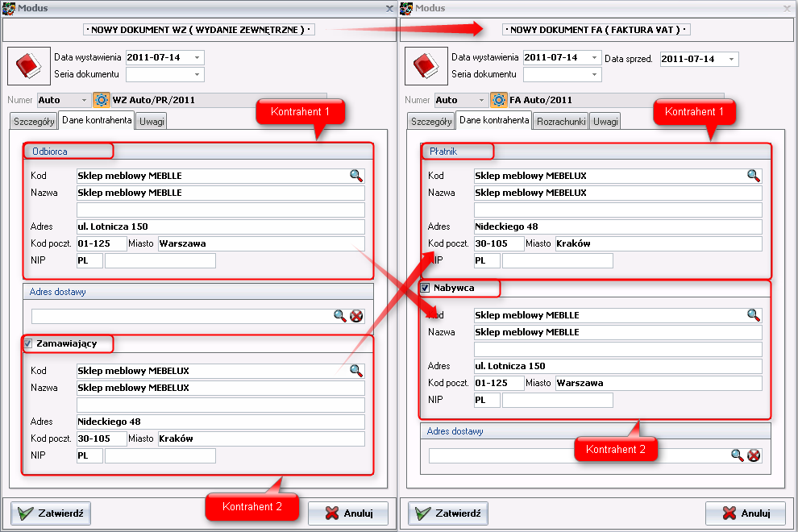The width and height of the screenshot is (798, 532).
Task: Click Odbiorca Miasto field Warszawa
Action: pyautogui.click(x=261, y=243)
